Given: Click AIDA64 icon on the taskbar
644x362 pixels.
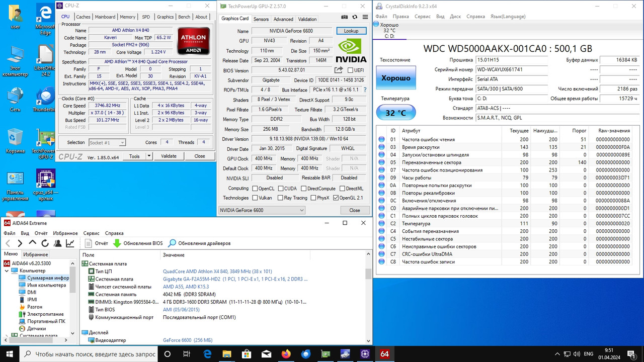Looking at the screenshot, I should 385,354.
